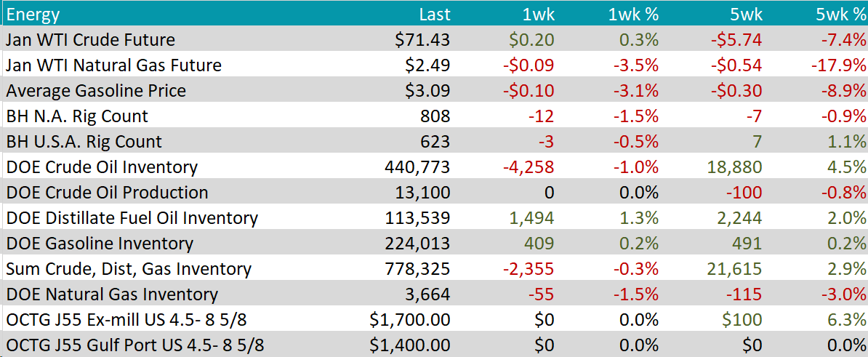This screenshot has width=868, height=357.
Task: Click the $71.43 crude future price
Action: point(427,40)
